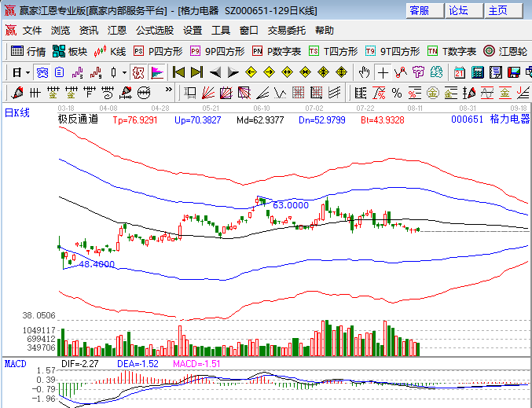This screenshot has width=532, height=408.
Task: Toggle the magenta and teal distribution chart icon
Action: [157, 72]
